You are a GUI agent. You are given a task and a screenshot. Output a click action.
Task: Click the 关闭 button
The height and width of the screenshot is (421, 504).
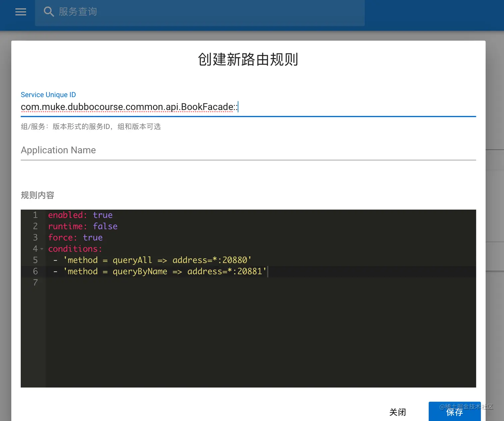[x=398, y=412]
